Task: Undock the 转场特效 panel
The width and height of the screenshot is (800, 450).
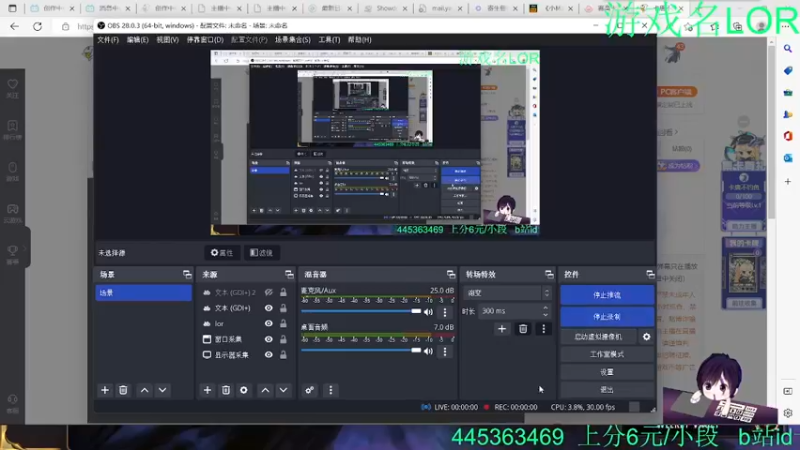Action: pos(549,274)
